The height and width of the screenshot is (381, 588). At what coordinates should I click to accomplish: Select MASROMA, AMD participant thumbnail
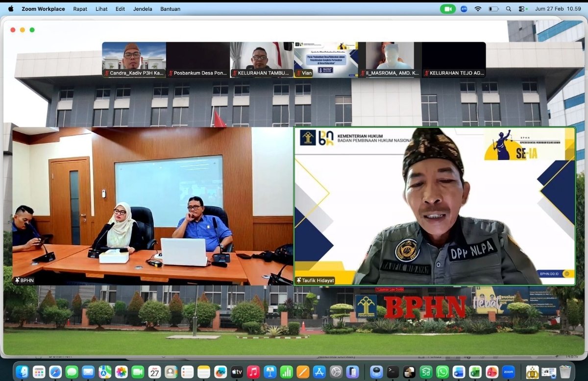click(x=390, y=60)
